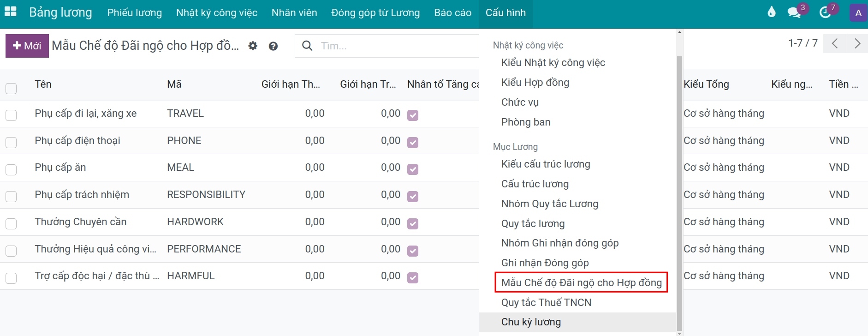The height and width of the screenshot is (336, 868).
Task: Open the Phiếu lương menu
Action: [135, 12]
